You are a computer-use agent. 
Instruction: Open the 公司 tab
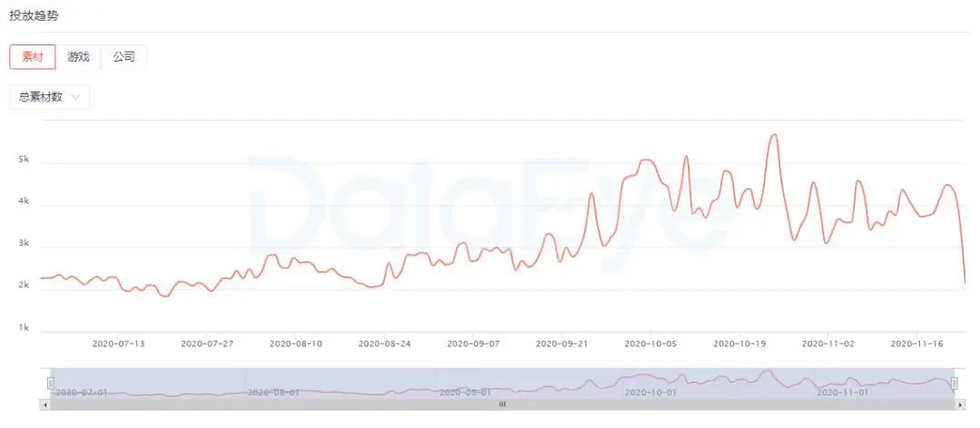pyautogui.click(x=124, y=56)
